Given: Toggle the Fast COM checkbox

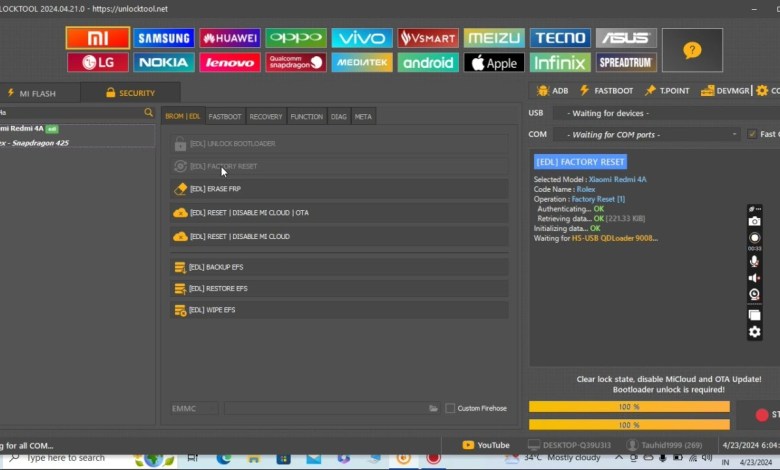Looking at the screenshot, I should [x=752, y=134].
